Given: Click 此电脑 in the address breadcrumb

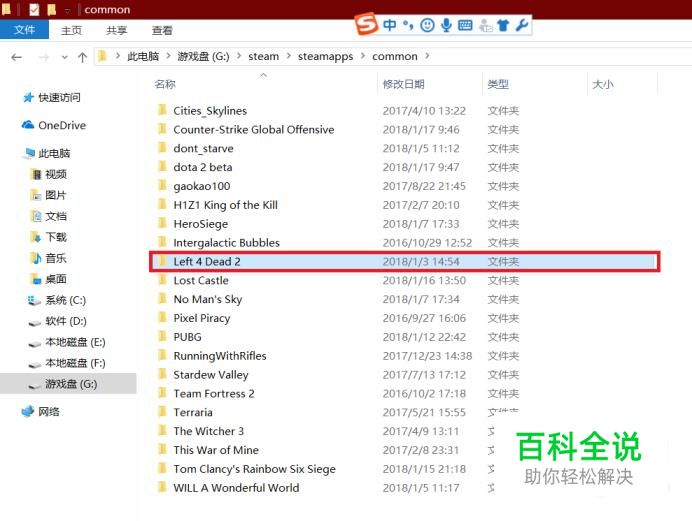Looking at the screenshot, I should click(x=143, y=56).
